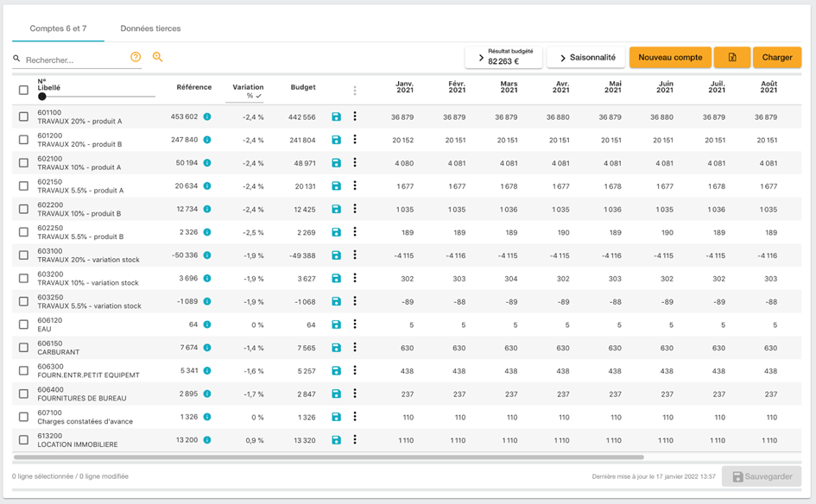
Task: Open the three-dot menu for row 603250
Action: (x=355, y=300)
